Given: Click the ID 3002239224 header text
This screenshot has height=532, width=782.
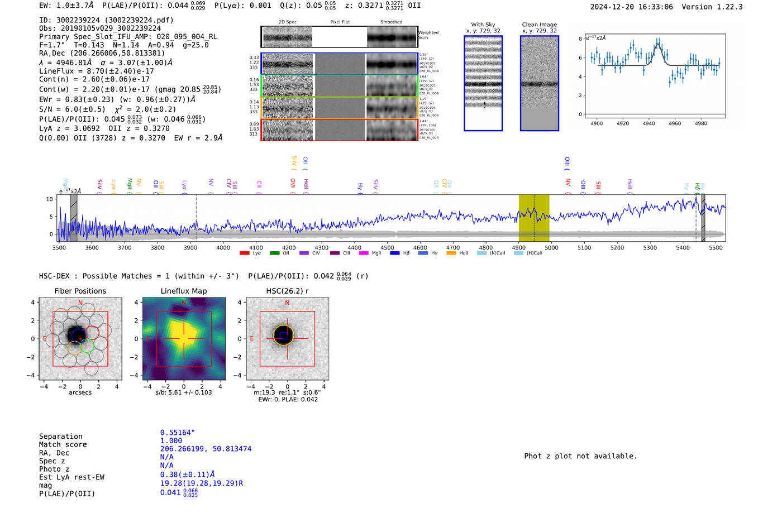Looking at the screenshot, I should pos(106,20).
